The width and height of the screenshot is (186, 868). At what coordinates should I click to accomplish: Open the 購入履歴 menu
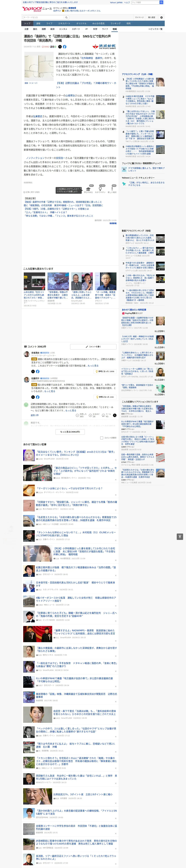[x=152, y=17]
